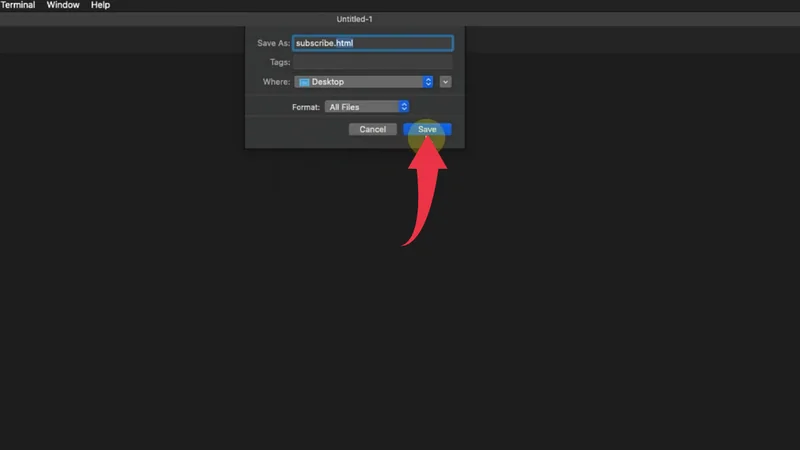This screenshot has height=450, width=800.
Task: Click the "Format:" label
Action: pyautogui.click(x=305, y=106)
